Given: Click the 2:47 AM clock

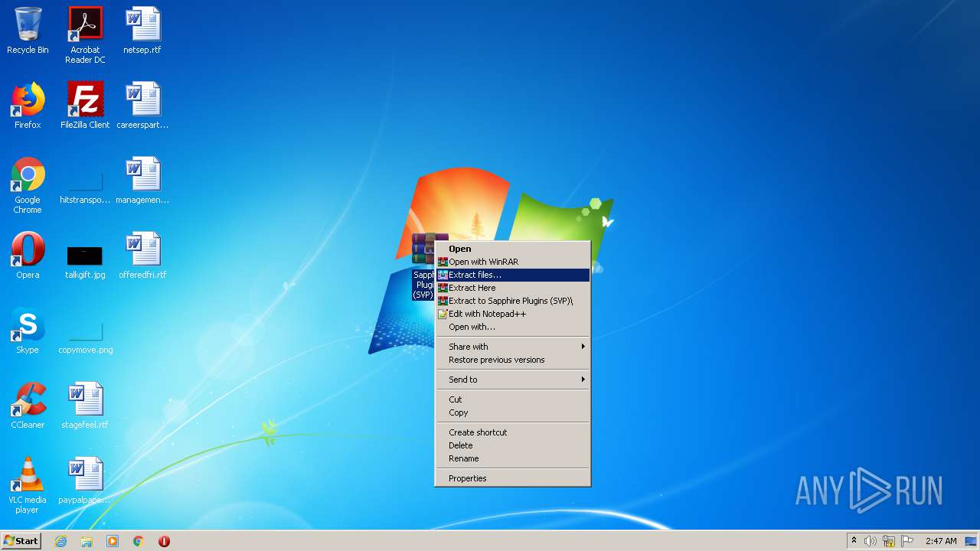Looking at the screenshot, I should 941,541.
